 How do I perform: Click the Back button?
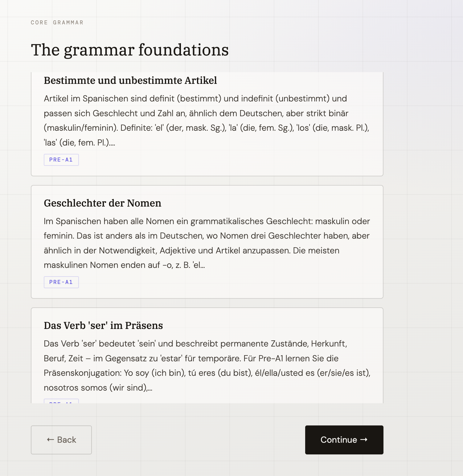click(61, 440)
